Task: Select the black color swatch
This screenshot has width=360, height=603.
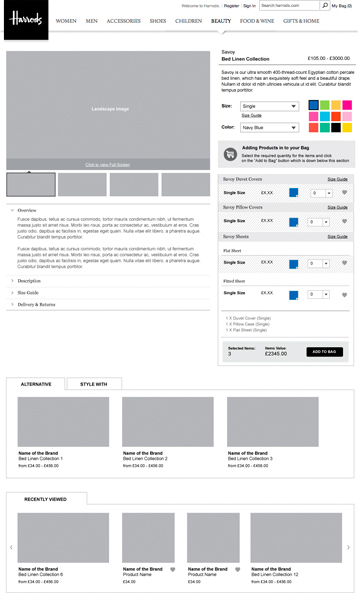Action: (336, 127)
